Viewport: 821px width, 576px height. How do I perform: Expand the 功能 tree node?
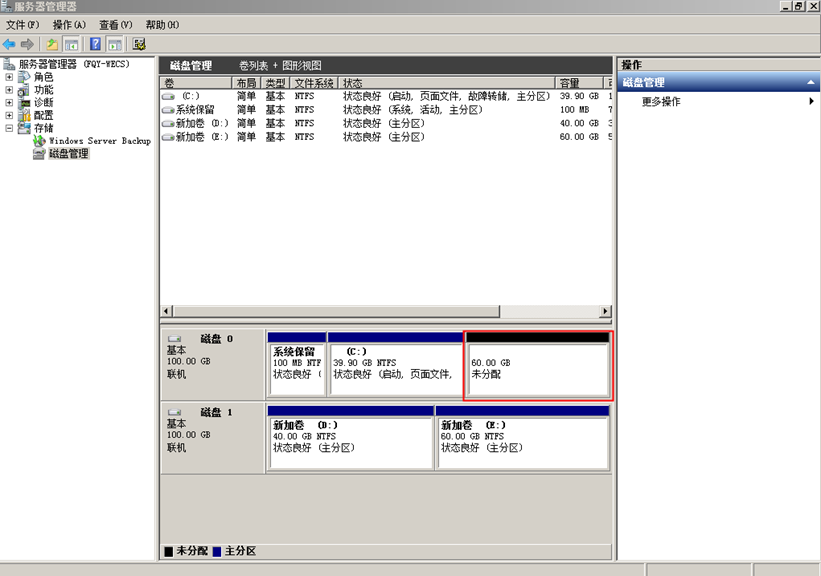tap(10, 90)
